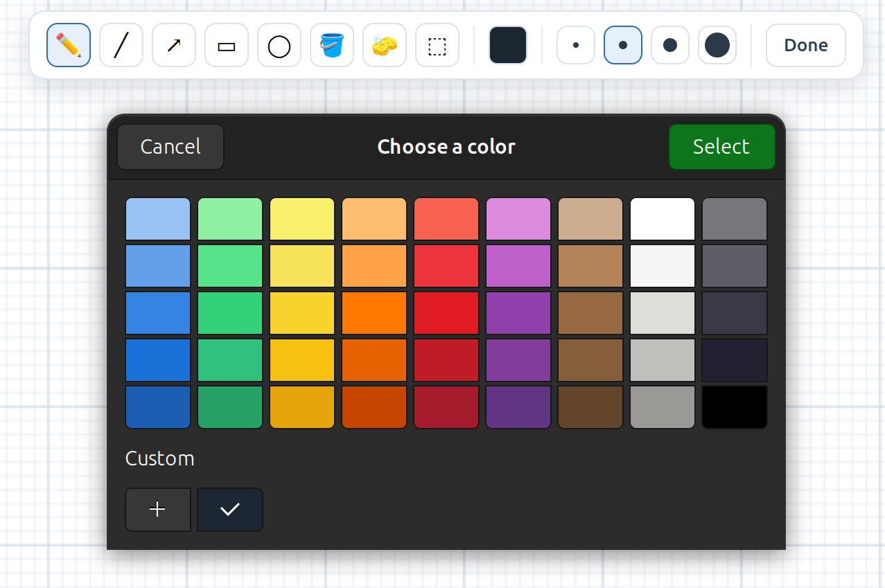Pick the gray swatch left of black
The height and width of the screenshot is (588, 885).
point(663,407)
